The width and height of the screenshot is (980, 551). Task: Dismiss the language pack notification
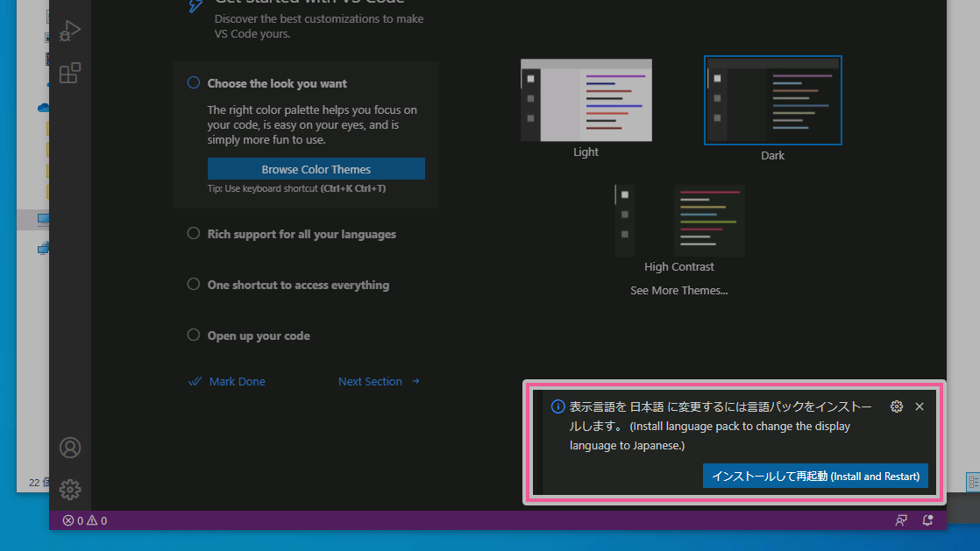coord(920,406)
